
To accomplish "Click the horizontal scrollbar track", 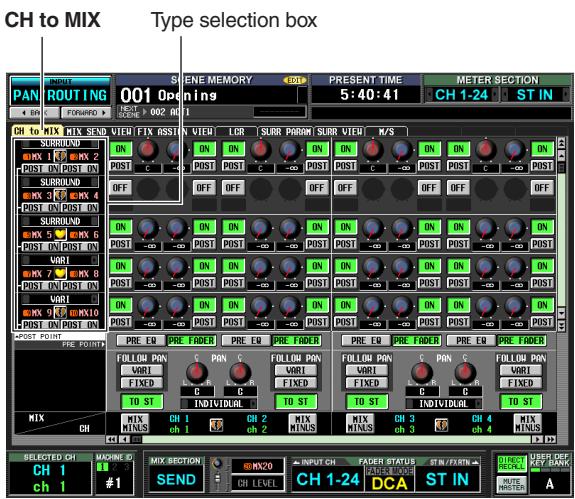I will pyautogui.click(x=337, y=439).
